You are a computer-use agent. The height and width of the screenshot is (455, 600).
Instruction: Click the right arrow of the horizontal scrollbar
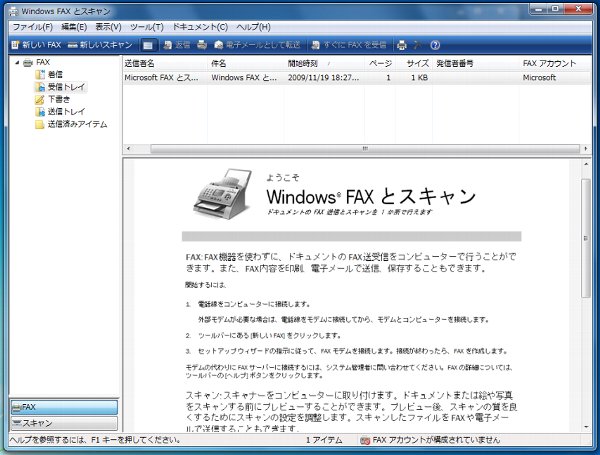pos(585,148)
